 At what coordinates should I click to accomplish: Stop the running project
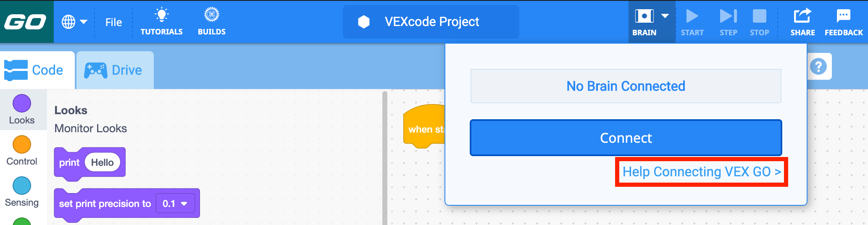click(759, 22)
